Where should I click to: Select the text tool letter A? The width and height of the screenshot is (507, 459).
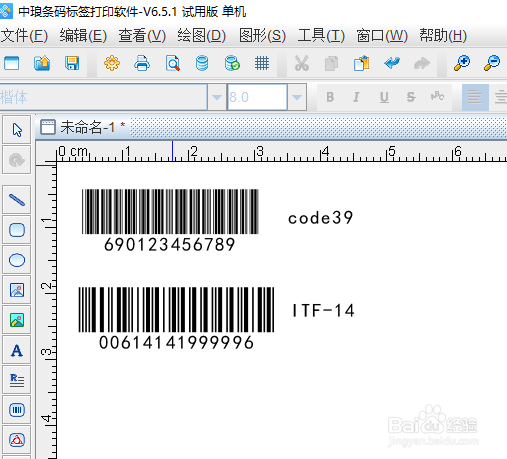[17, 350]
